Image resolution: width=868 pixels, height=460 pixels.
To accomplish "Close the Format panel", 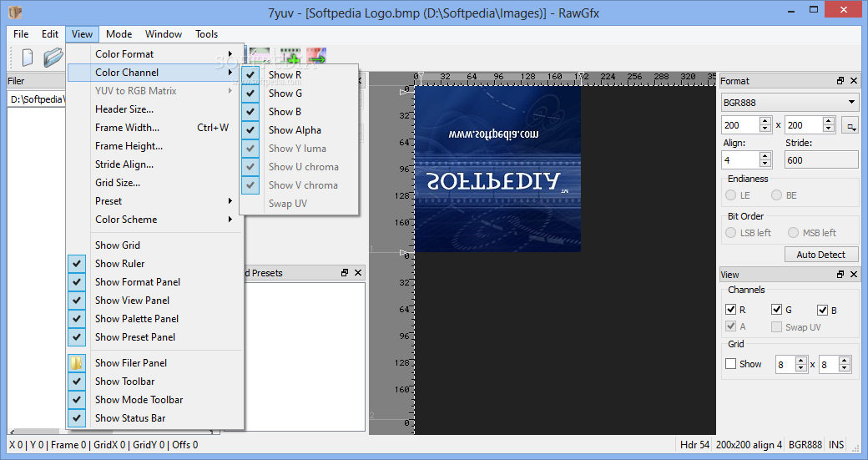I will 854,81.
